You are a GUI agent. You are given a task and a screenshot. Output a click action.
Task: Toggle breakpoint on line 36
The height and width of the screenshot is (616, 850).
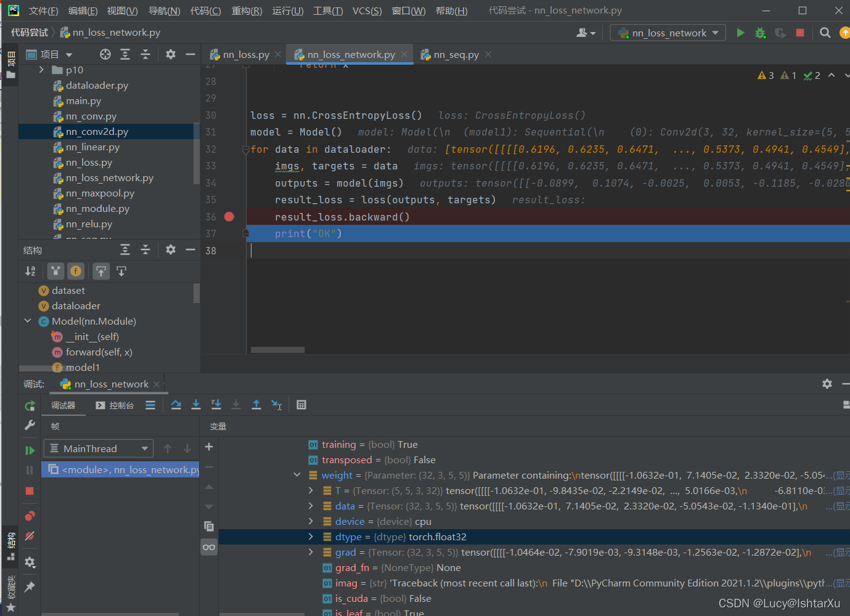pos(229,217)
